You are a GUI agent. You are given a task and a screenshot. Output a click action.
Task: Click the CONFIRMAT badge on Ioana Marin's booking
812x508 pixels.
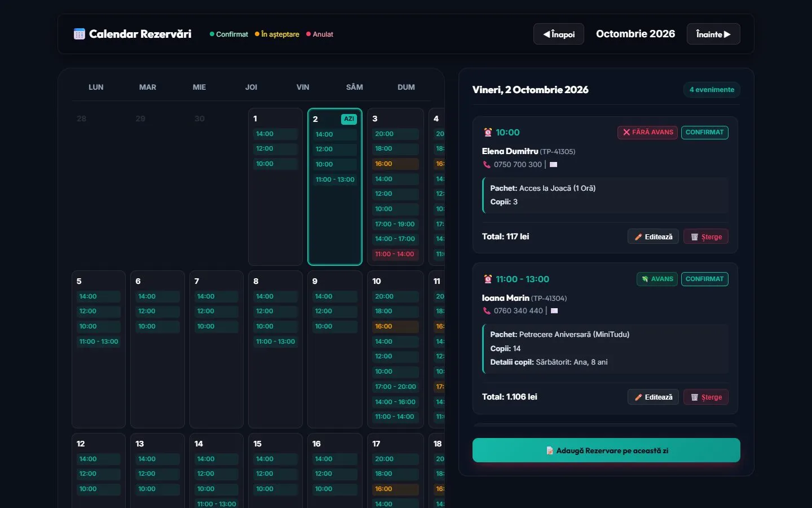[705, 279]
